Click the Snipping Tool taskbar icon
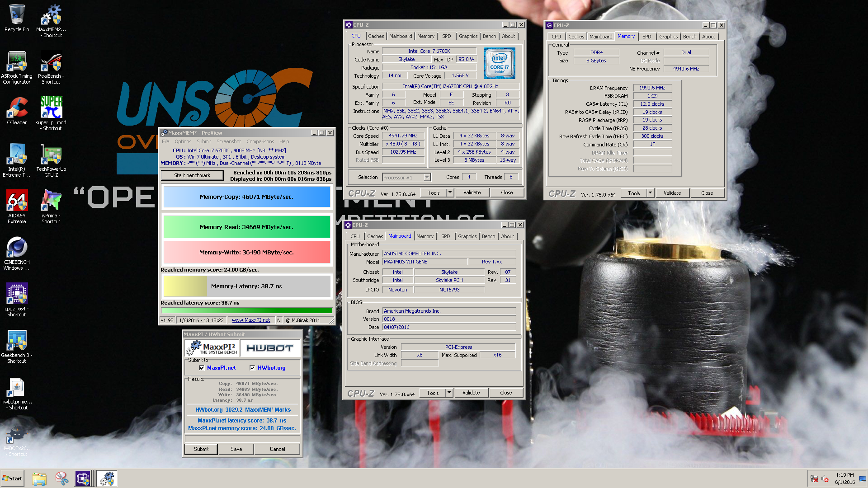 click(x=61, y=479)
